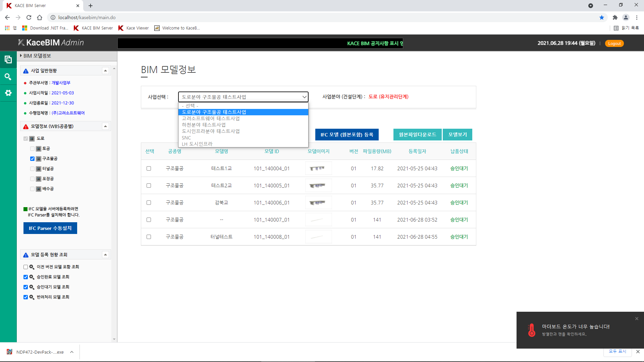The image size is (644, 362).
Task: Click the copy/documents icon in left sidebar
Action: click(x=8, y=60)
